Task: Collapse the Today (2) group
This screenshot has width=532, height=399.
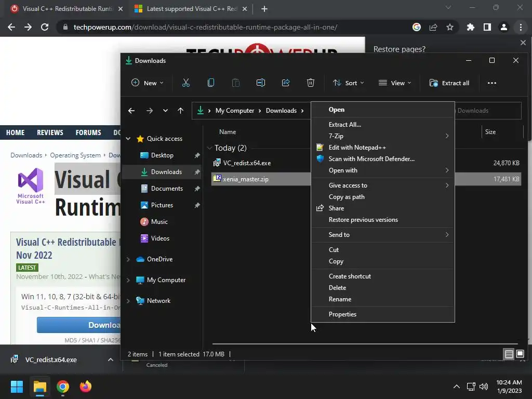Action: [210, 148]
